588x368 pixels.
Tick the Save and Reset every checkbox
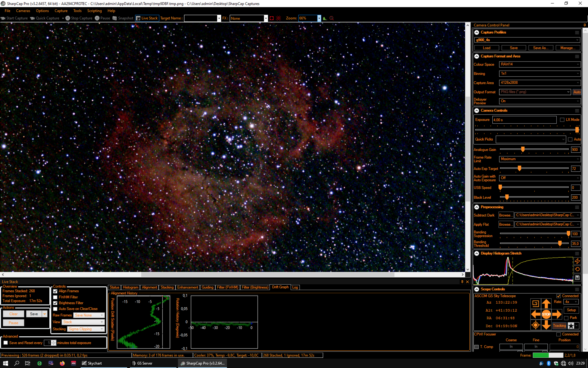6,343
